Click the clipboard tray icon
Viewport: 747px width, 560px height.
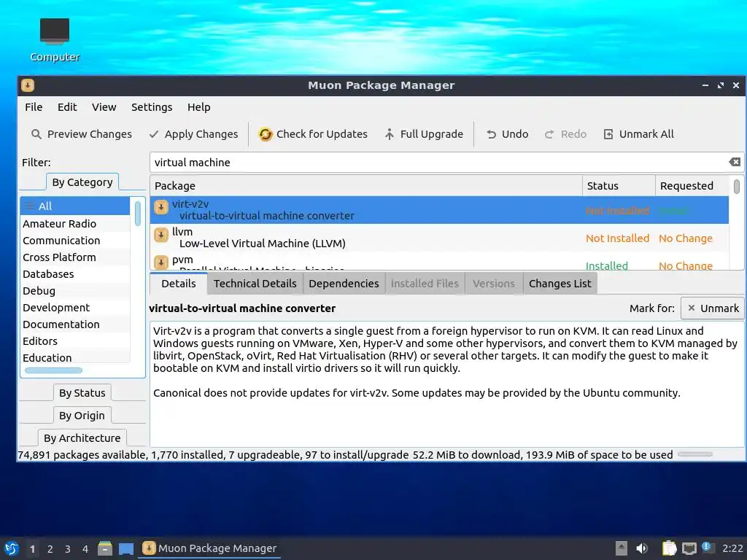click(670, 548)
